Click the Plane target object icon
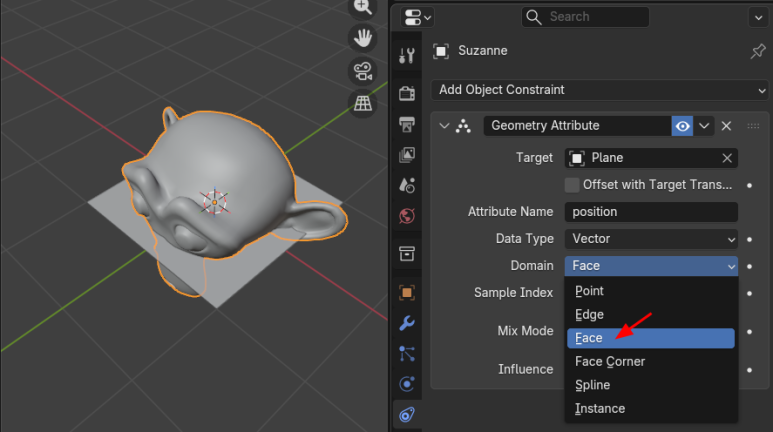The width and height of the screenshot is (773, 432). tap(577, 158)
